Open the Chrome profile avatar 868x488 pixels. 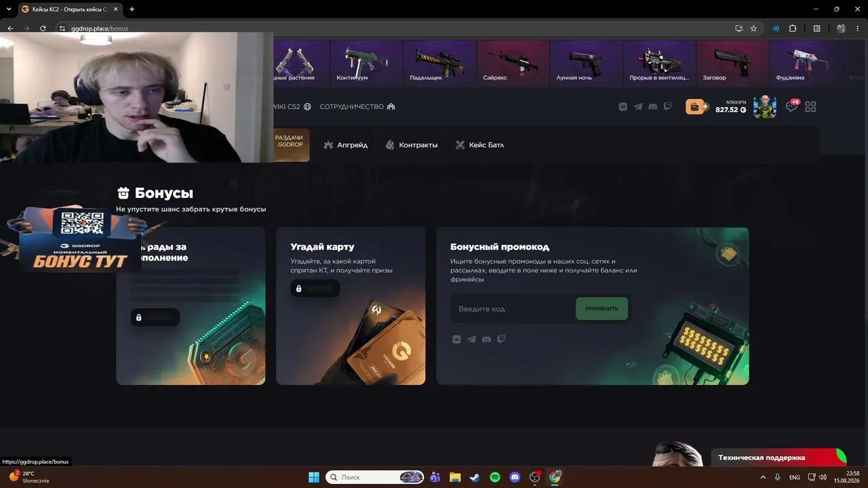click(842, 28)
